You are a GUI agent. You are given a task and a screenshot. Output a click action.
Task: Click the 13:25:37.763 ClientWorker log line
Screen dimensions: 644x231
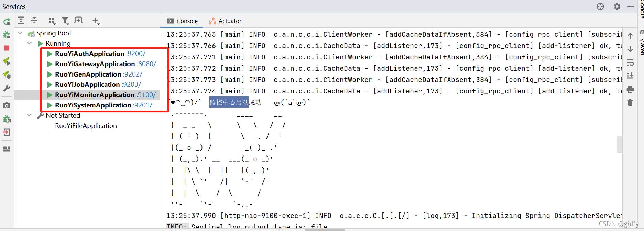pos(394,34)
